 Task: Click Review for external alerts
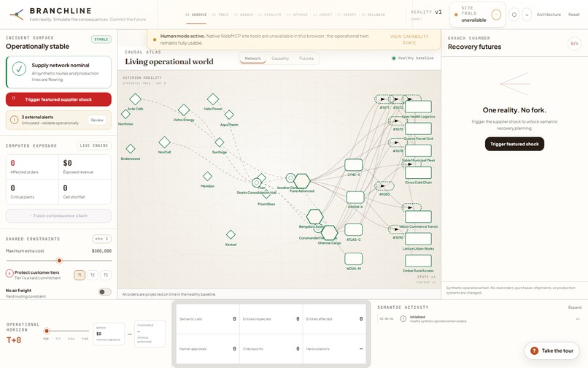point(97,120)
